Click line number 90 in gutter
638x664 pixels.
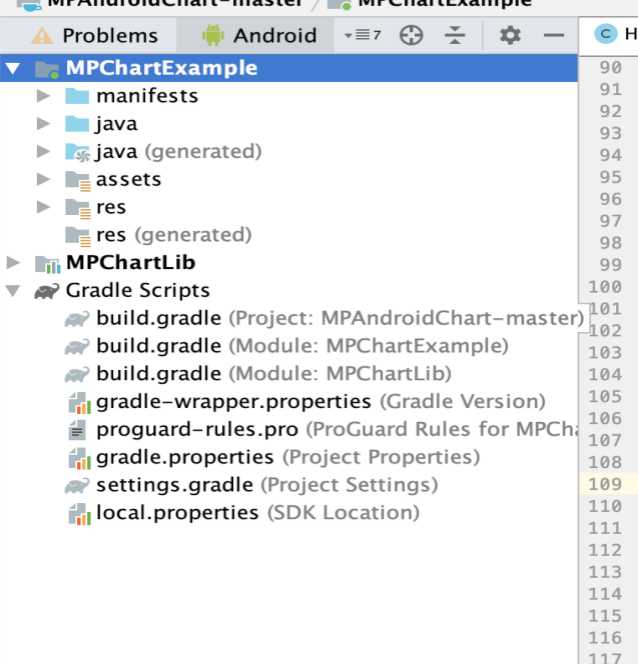coord(610,68)
